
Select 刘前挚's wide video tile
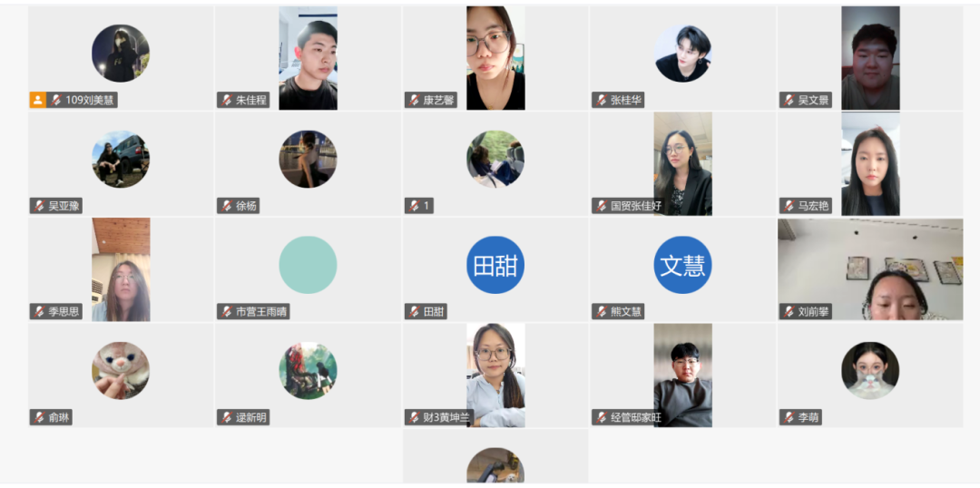pyautogui.click(x=870, y=269)
